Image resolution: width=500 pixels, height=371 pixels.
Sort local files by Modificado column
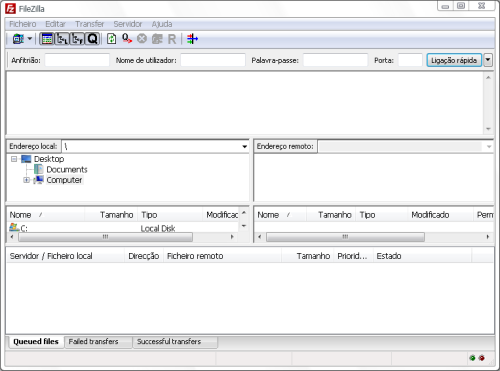221,215
